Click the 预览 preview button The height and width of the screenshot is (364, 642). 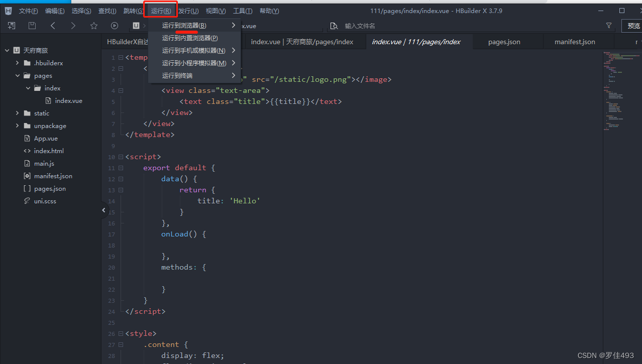(633, 26)
